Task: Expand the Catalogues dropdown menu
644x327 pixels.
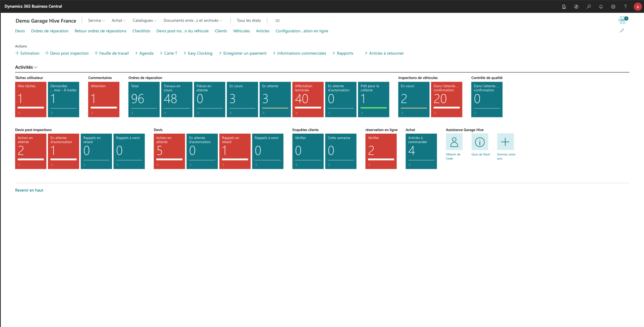Action: pos(144,20)
